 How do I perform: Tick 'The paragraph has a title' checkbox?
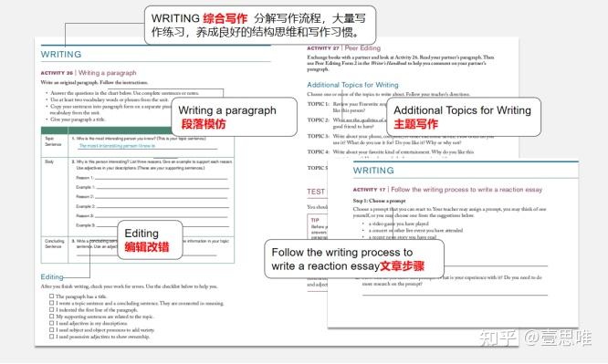pos(51,296)
